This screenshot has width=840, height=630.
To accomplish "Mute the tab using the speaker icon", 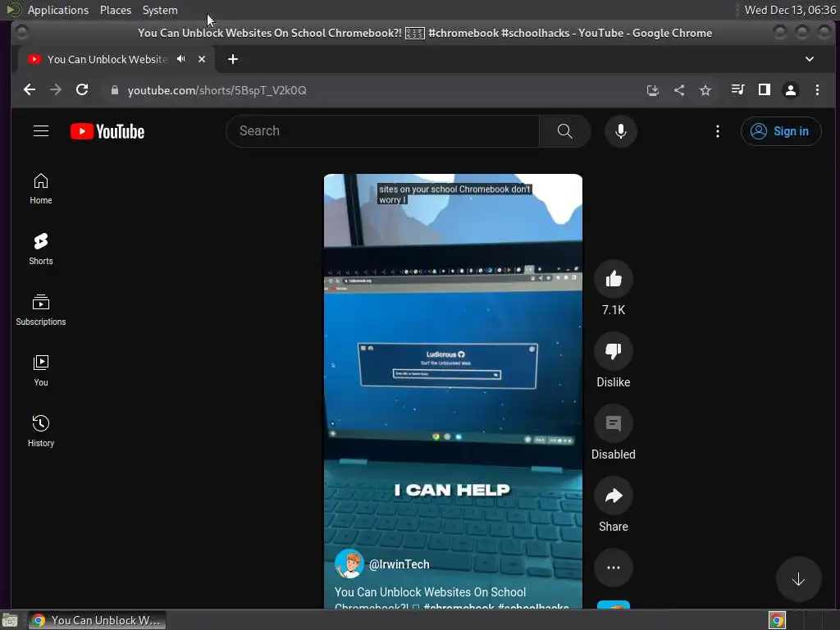I will [181, 59].
